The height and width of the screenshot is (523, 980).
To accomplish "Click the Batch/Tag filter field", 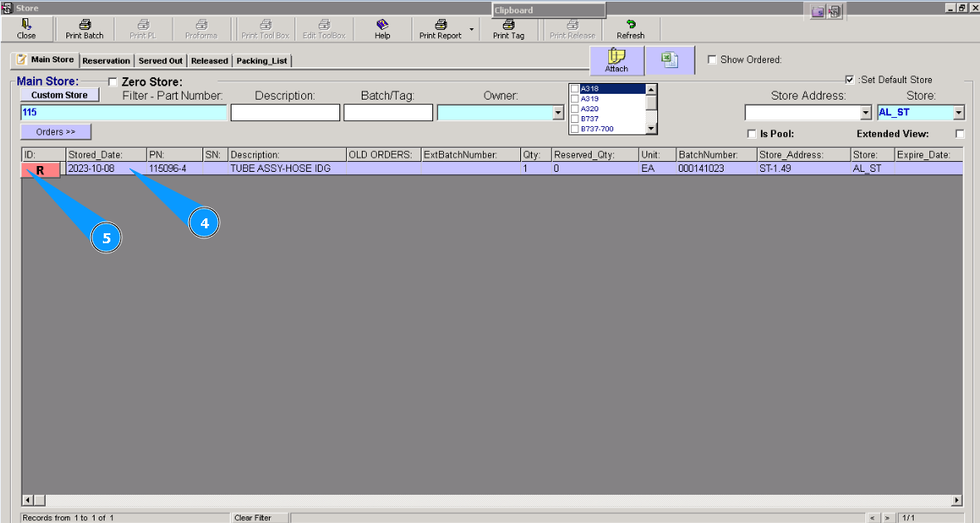I will 388,113.
